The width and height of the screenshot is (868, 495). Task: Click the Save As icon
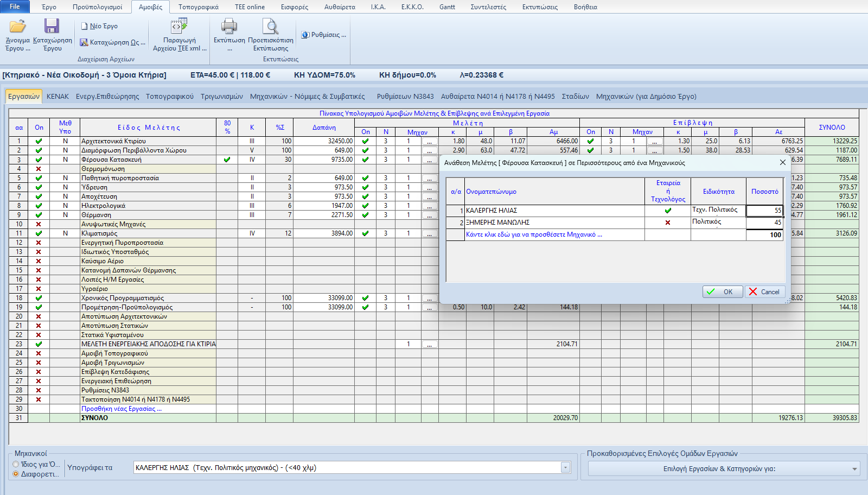tap(85, 42)
